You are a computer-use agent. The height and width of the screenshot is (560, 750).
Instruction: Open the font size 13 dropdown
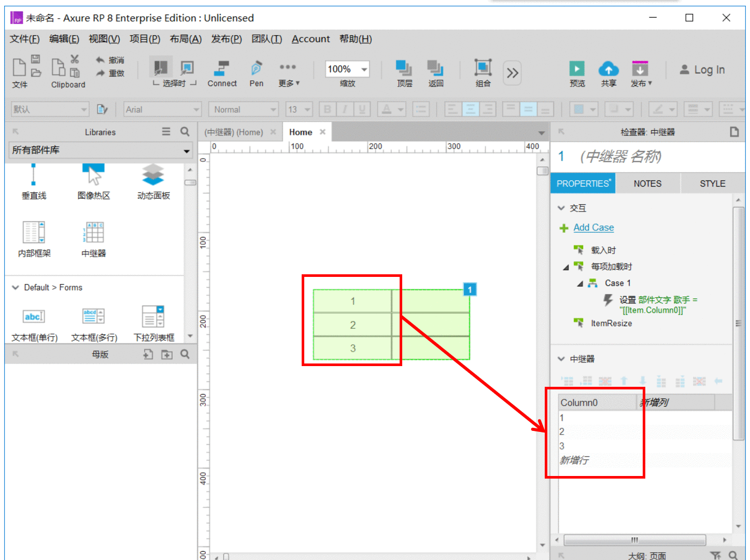(x=299, y=109)
